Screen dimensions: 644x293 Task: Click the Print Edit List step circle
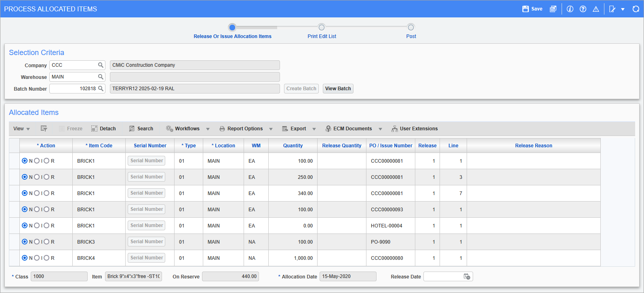[322, 28]
